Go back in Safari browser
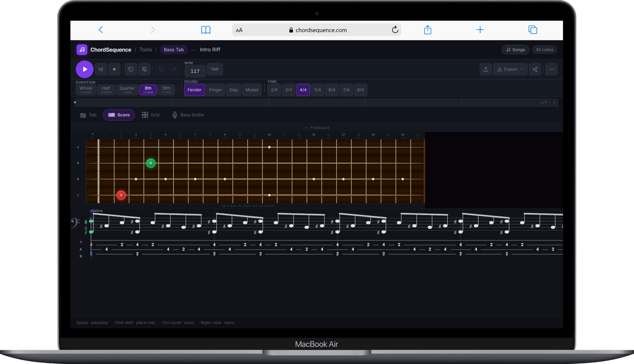 101,30
